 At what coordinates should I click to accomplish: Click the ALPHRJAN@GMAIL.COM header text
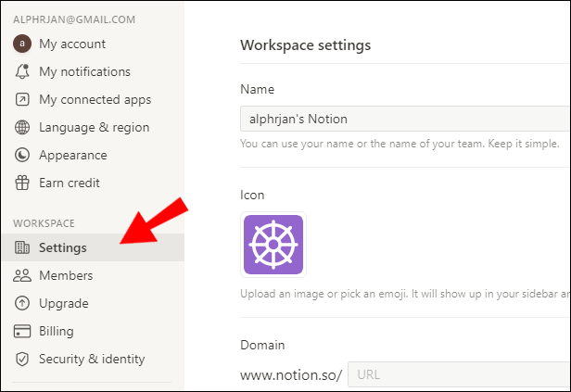(74, 19)
